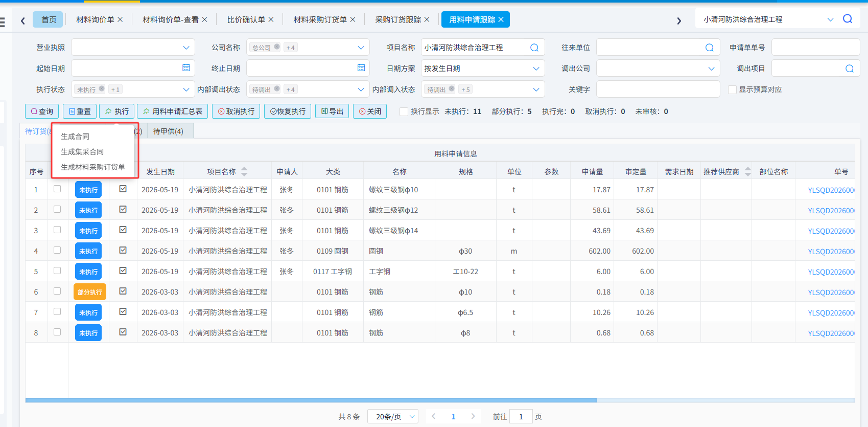The image size is (868, 427).
Task: Click the 项目名称 search icon
Action: [534, 48]
